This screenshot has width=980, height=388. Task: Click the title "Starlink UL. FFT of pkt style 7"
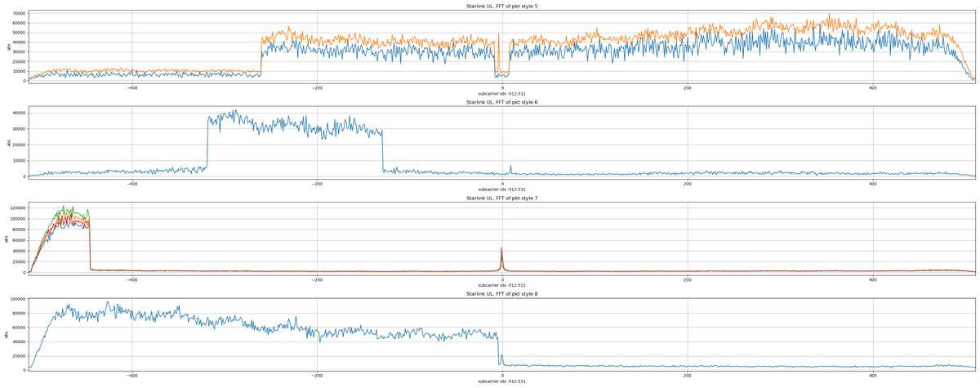501,198
